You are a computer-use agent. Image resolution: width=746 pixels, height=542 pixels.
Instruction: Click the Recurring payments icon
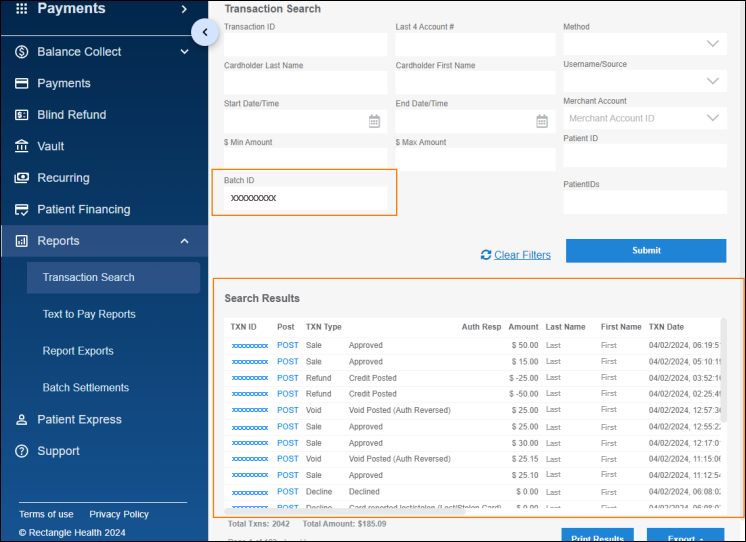click(x=21, y=178)
